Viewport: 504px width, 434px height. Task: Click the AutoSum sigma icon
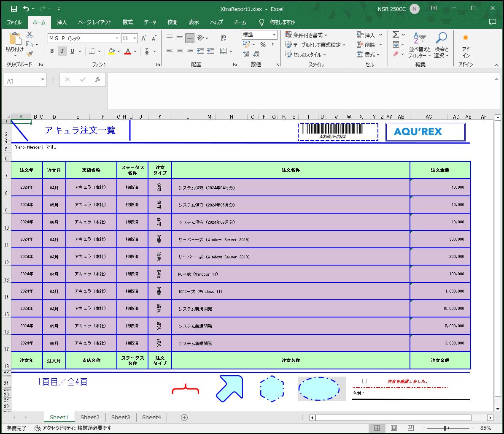tap(396, 35)
